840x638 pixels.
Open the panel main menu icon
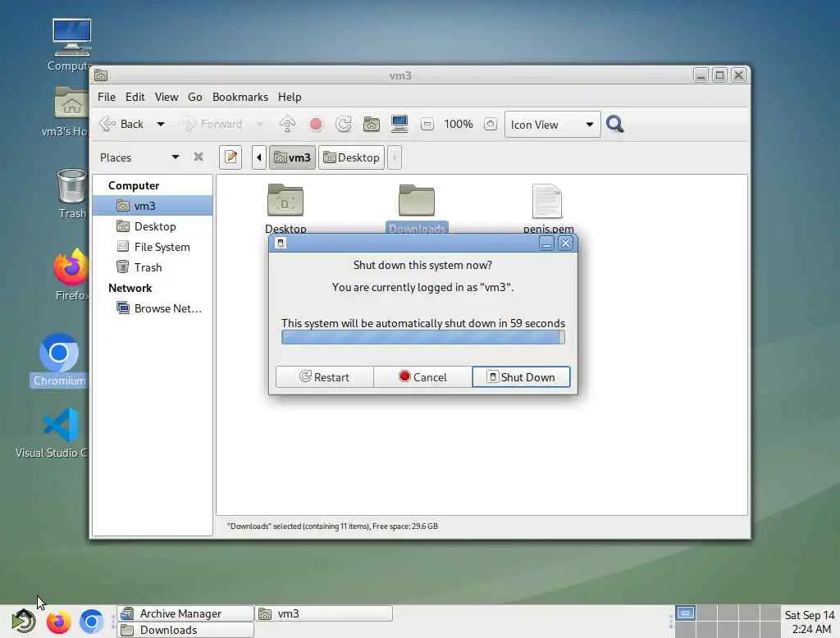pyautogui.click(x=23, y=622)
